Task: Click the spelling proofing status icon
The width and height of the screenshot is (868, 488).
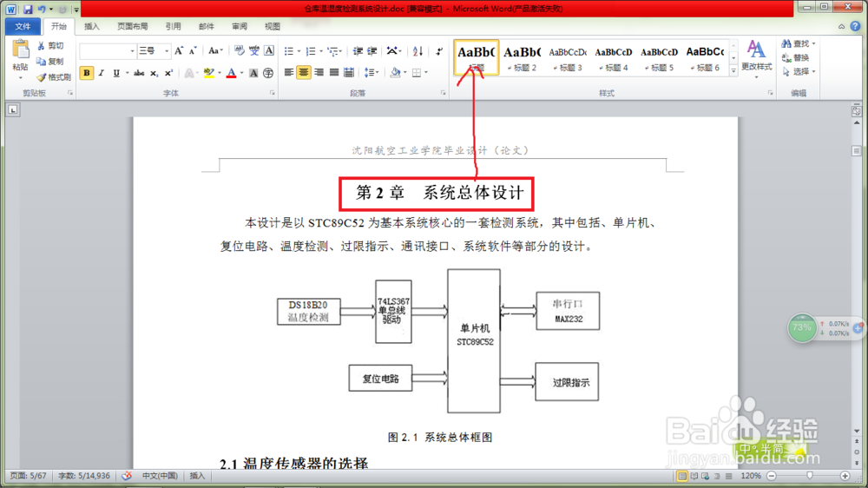Action: (127, 476)
